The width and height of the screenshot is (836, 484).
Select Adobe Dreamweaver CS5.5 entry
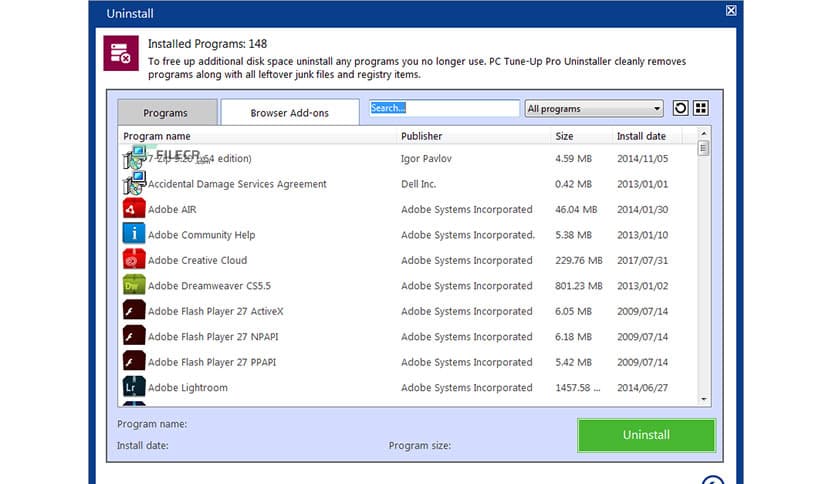point(209,286)
